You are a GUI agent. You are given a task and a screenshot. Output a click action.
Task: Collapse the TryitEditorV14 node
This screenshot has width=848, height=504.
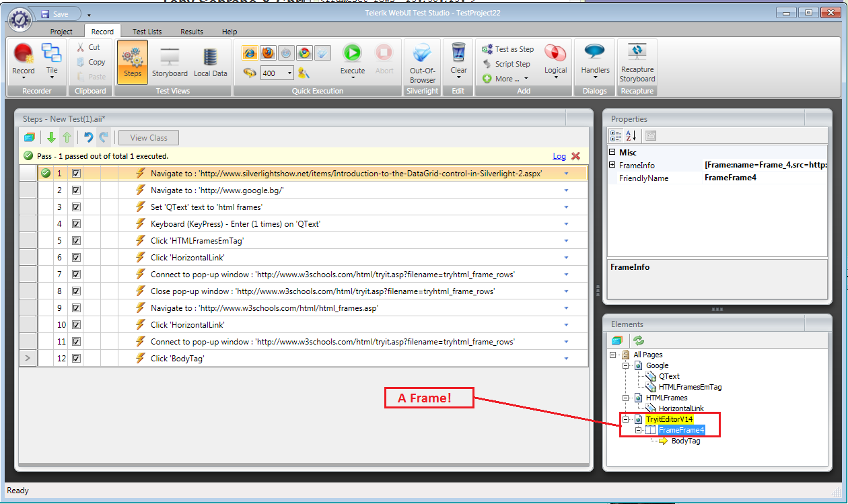point(625,419)
